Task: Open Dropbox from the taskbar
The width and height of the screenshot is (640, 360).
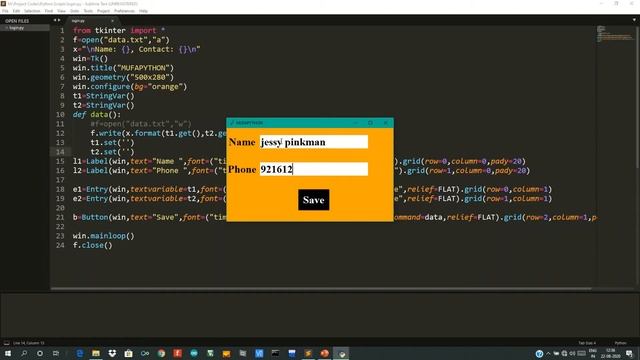Action: click(x=112, y=353)
